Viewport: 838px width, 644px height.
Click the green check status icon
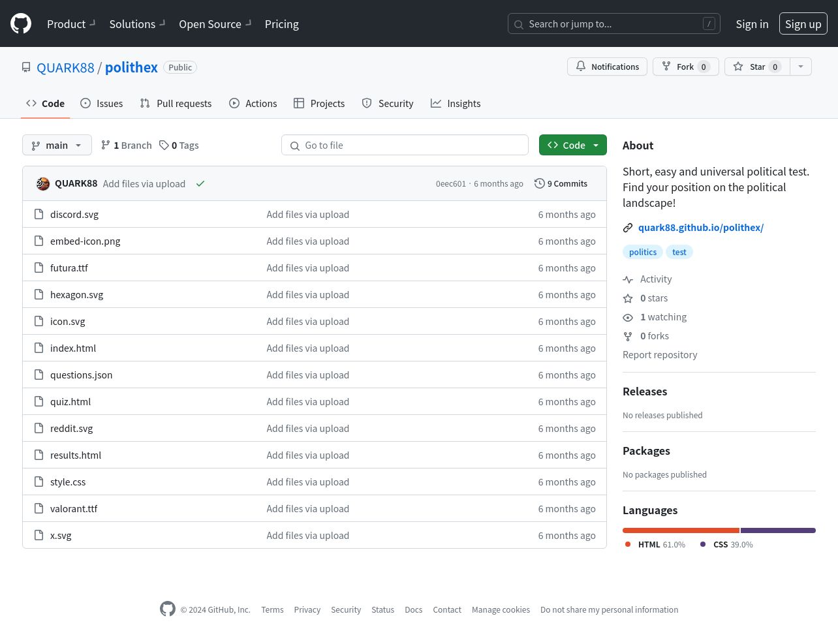click(200, 184)
